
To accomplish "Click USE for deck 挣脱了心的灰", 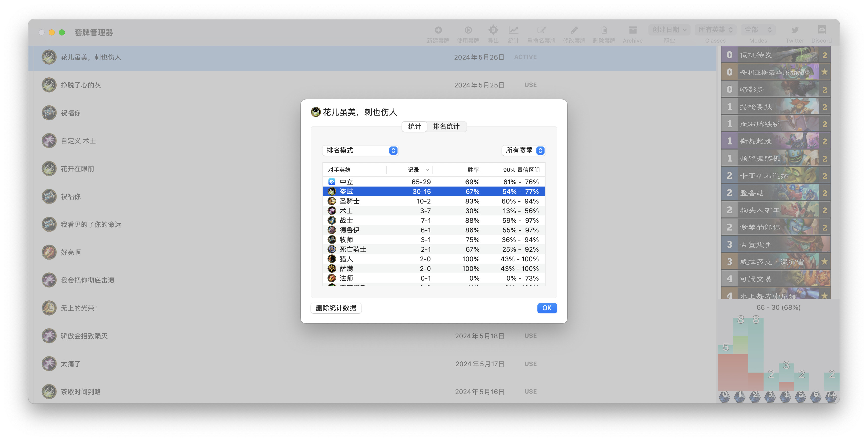I will pos(530,85).
